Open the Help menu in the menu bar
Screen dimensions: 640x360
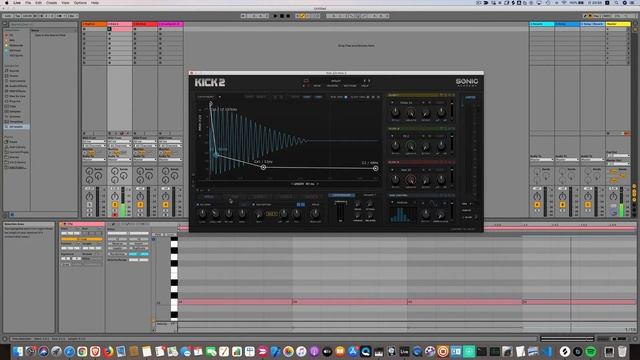point(95,3)
